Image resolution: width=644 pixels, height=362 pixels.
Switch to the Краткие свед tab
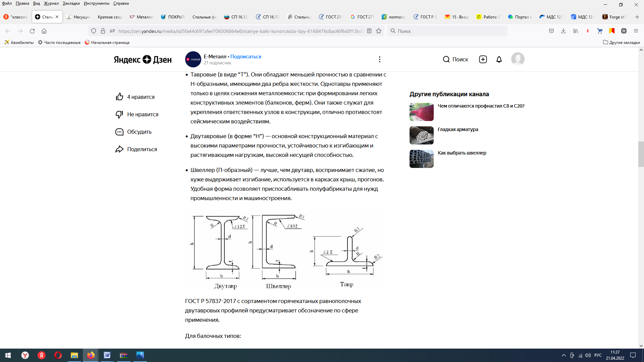click(110, 17)
